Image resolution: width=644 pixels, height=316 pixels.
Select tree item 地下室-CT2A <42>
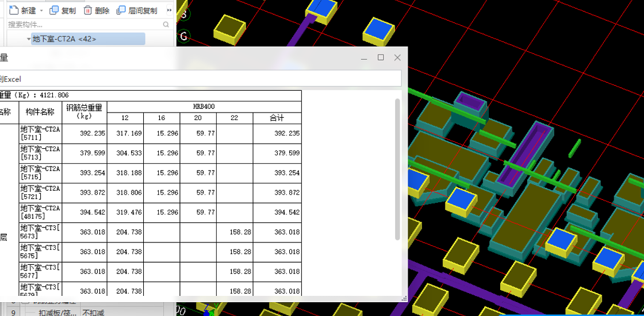(x=88, y=39)
